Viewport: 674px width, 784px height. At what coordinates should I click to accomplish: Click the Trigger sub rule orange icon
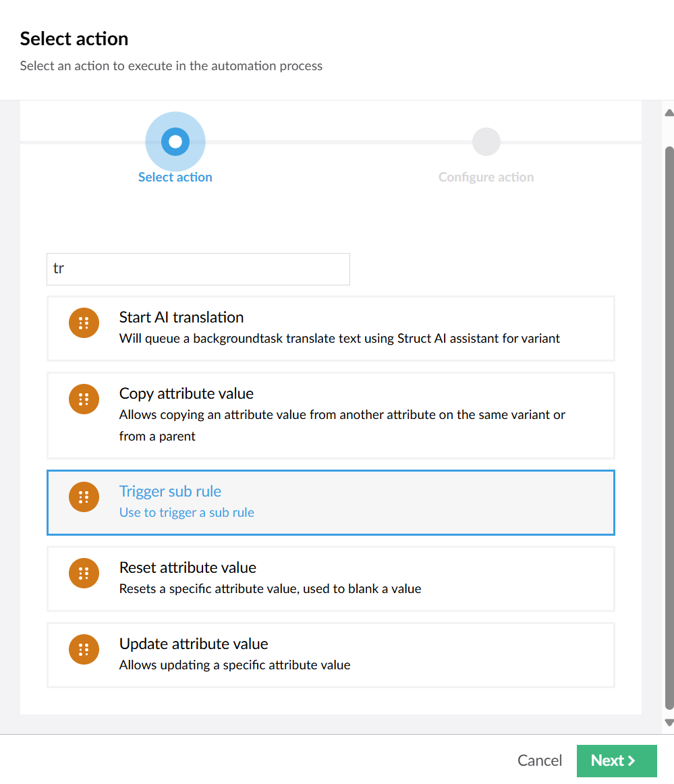(x=84, y=497)
